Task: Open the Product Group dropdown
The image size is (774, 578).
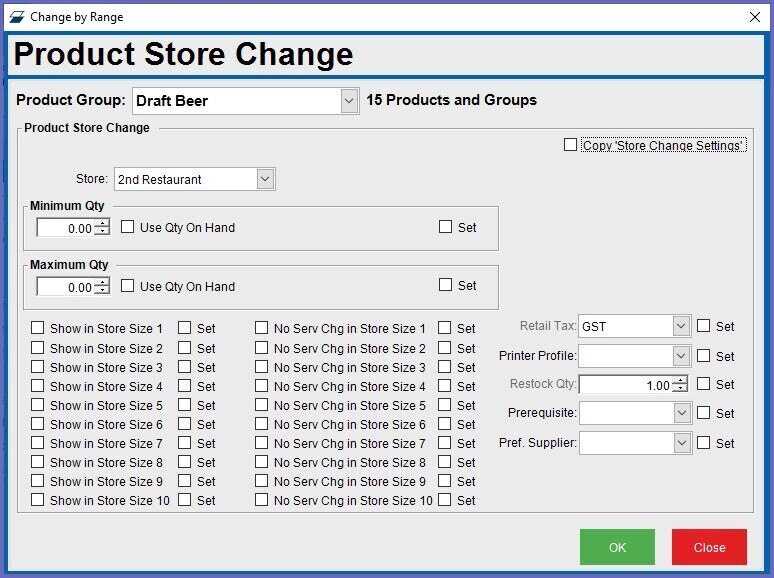Action: pyautogui.click(x=349, y=100)
